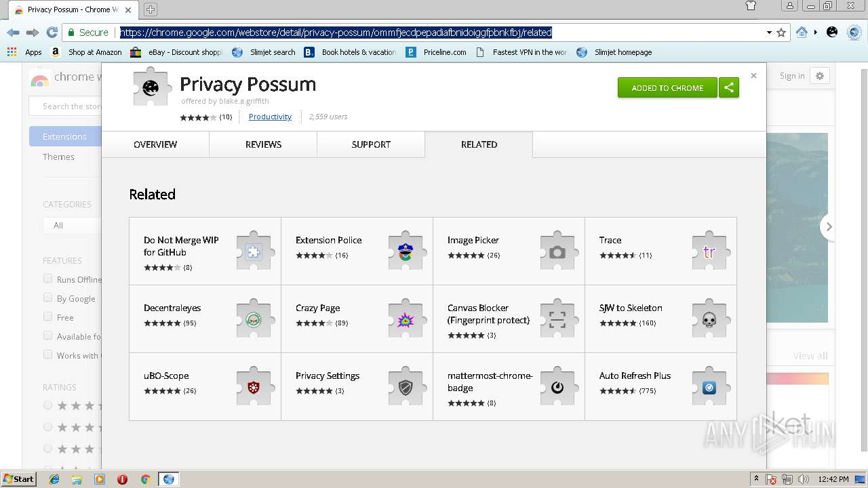
Task: Select the third ratings radio button
Action: (47, 449)
